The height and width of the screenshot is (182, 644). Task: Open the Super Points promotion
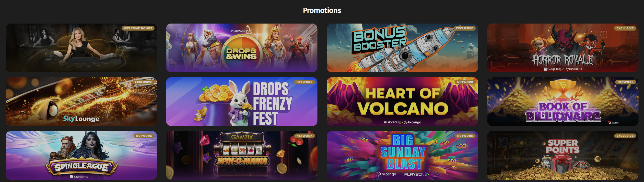click(563, 155)
